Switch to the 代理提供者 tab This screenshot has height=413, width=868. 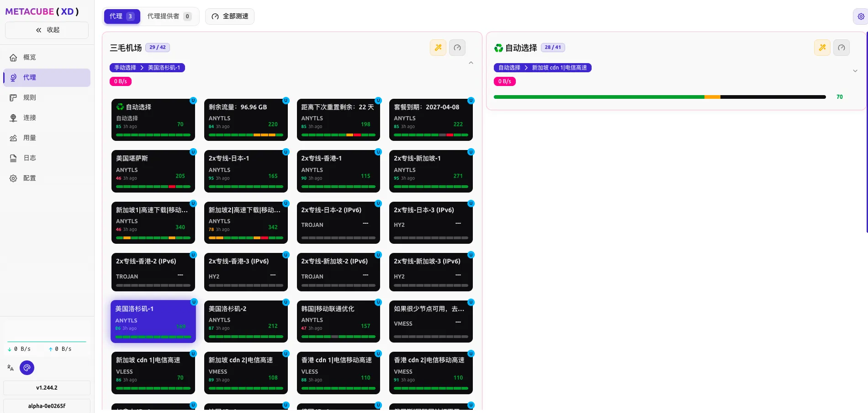[169, 16]
